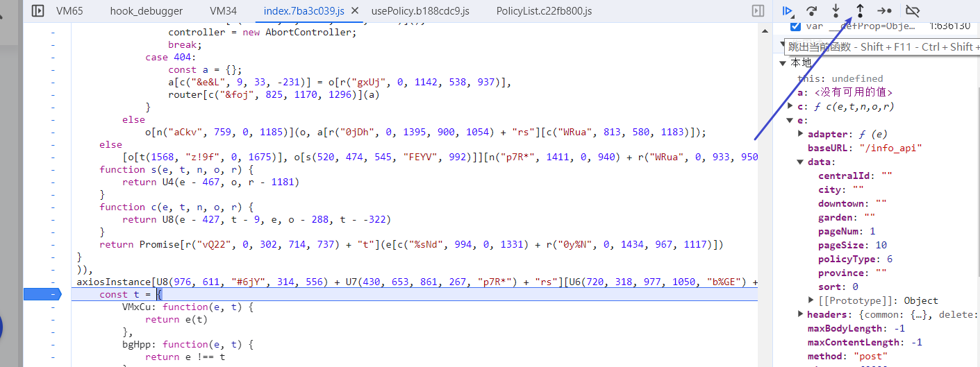Uncheck the var __defProp breakpoint checkbox
The width and height of the screenshot is (980, 367).
pos(795,26)
